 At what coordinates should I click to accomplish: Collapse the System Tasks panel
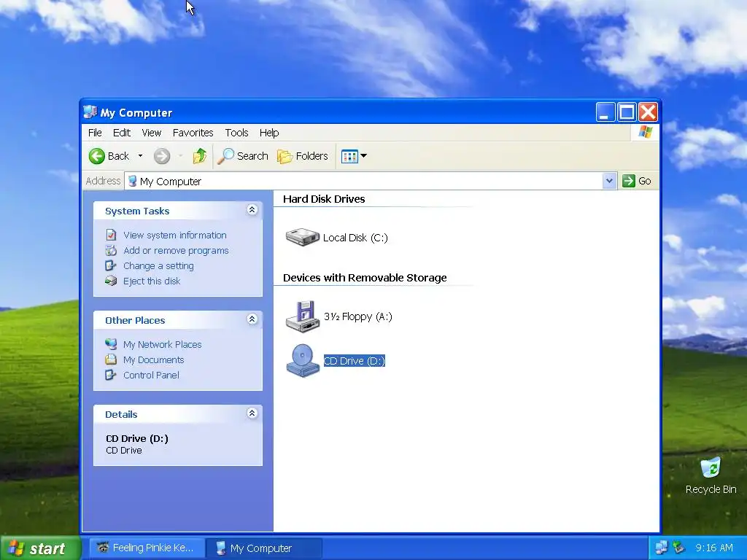pos(252,210)
